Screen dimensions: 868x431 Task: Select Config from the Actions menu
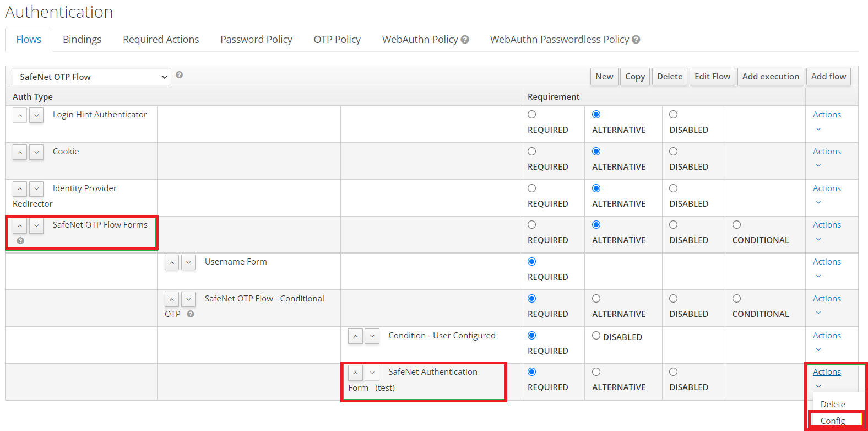tap(832, 421)
